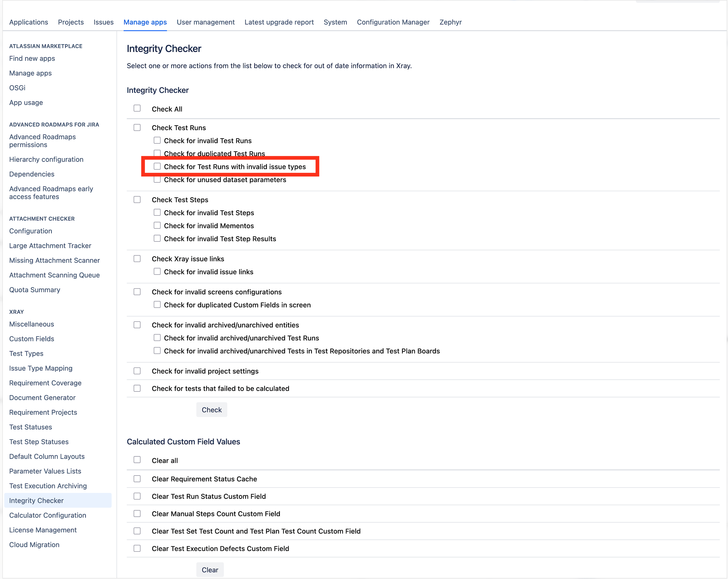Enable Check for invalid Mementos checkbox
728x579 pixels.
pos(157,225)
